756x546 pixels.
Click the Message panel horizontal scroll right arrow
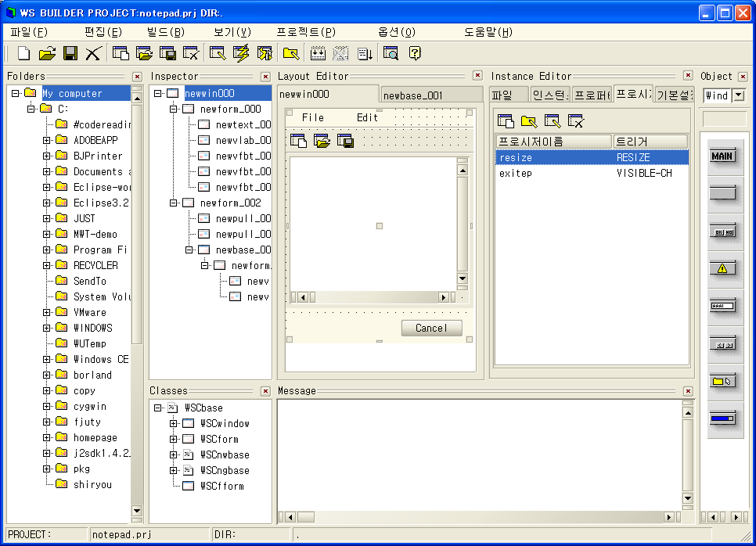tap(668, 517)
